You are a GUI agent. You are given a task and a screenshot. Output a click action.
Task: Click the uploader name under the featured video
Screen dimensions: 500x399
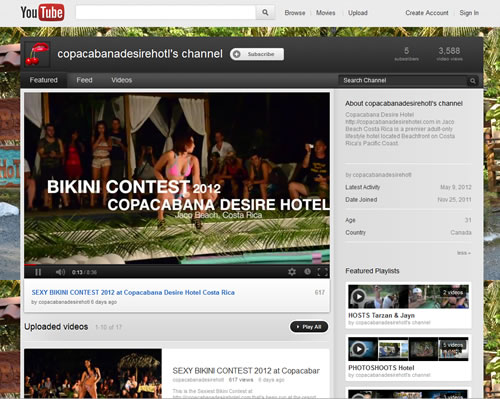point(64,302)
